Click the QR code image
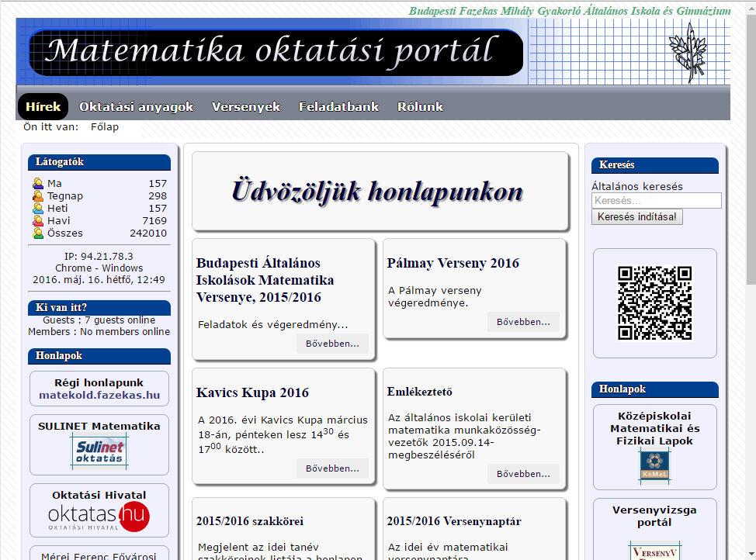 tap(654, 303)
